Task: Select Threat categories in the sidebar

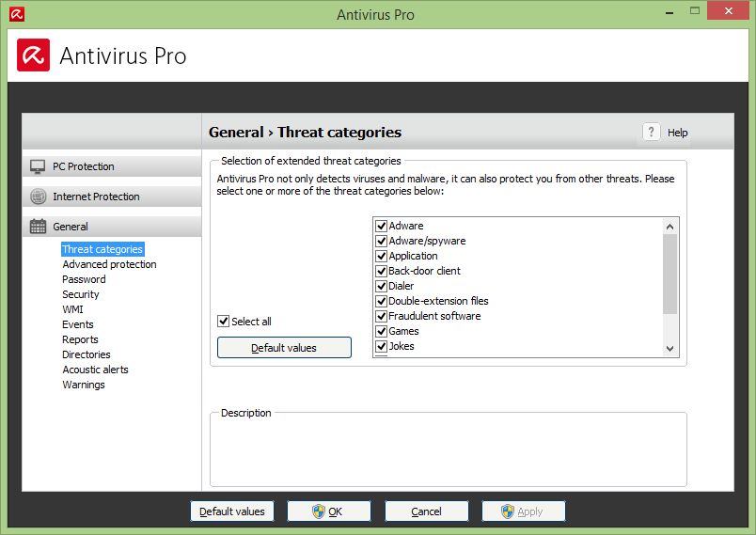Action: (x=102, y=249)
